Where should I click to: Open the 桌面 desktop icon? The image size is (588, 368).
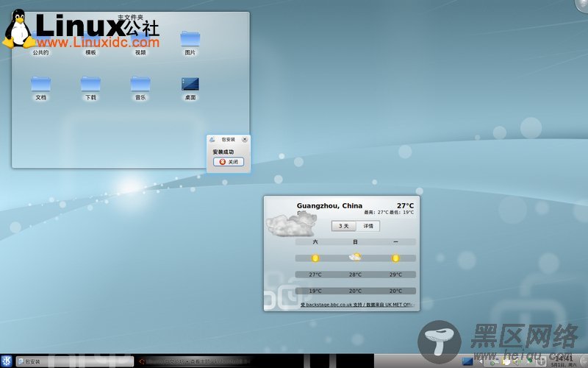190,84
